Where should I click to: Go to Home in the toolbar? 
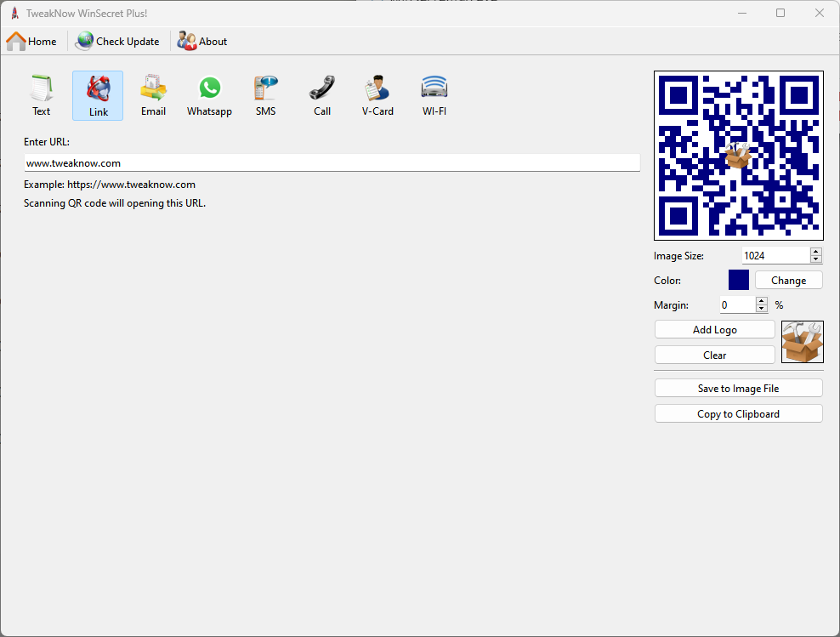coord(31,42)
